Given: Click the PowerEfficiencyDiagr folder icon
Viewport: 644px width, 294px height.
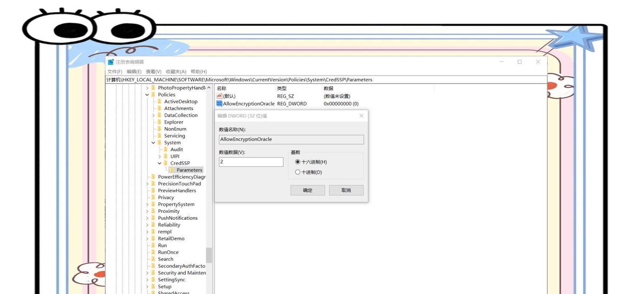Looking at the screenshot, I should [x=154, y=177].
